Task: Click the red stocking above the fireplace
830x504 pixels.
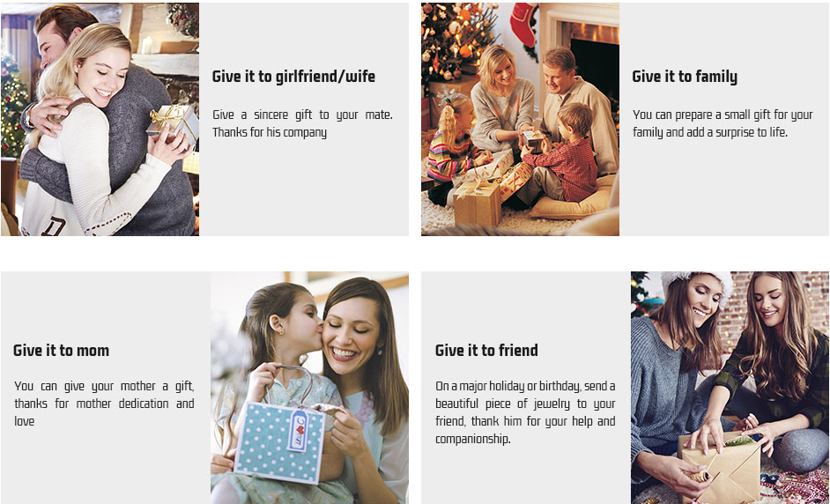Action: pyautogui.click(x=524, y=23)
